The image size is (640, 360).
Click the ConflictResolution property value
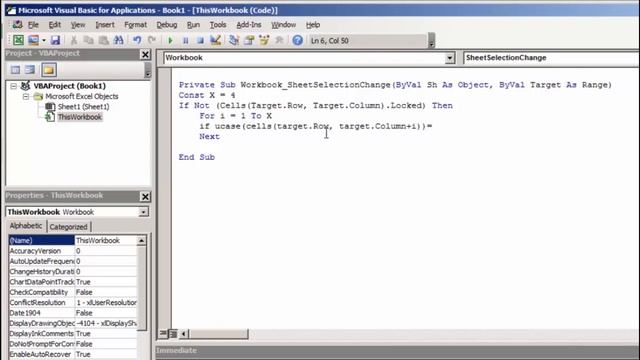pyautogui.click(x=106, y=302)
